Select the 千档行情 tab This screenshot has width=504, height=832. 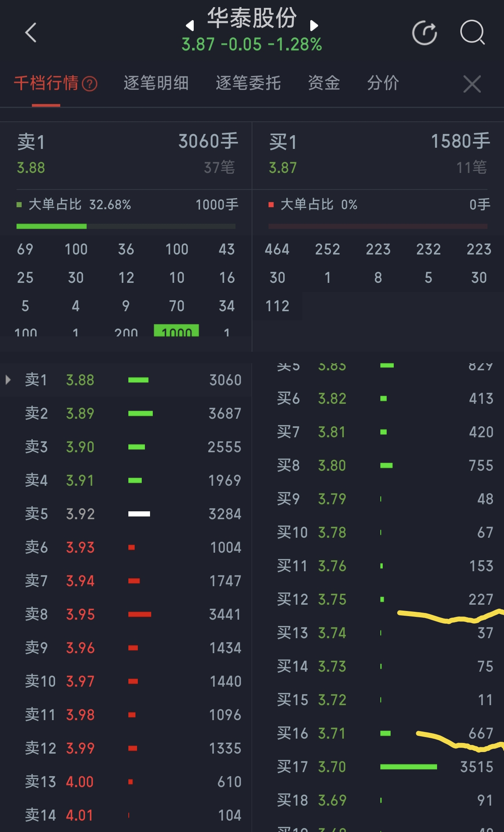pyautogui.click(x=46, y=83)
